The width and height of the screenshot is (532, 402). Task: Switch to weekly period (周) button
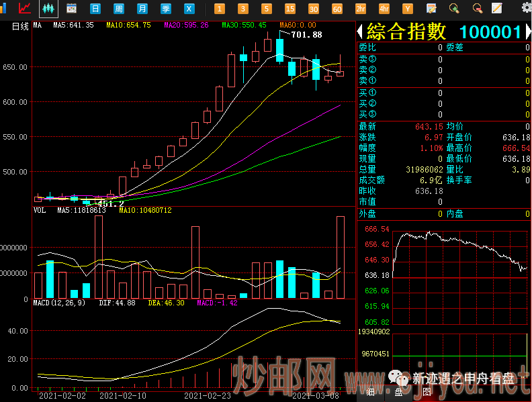tap(119, 9)
